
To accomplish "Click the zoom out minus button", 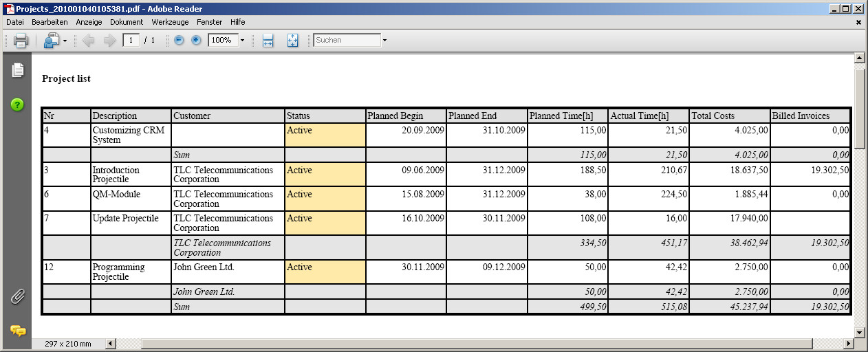I will (179, 41).
